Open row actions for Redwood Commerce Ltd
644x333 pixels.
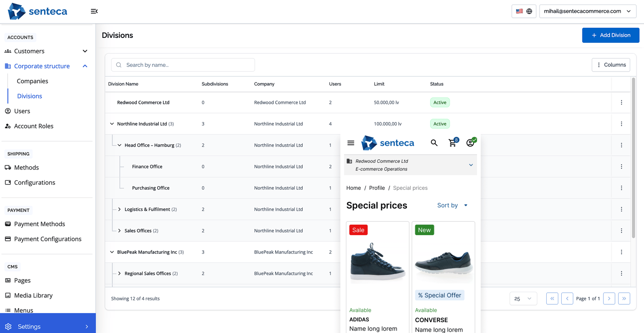(621, 102)
